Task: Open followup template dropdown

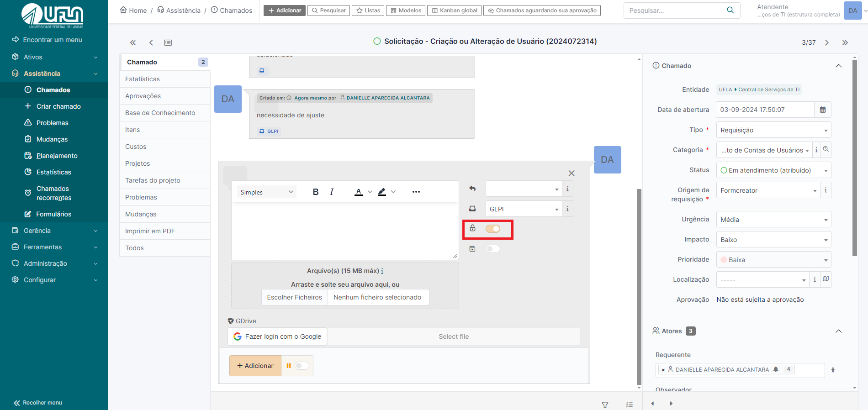Action: click(x=524, y=189)
